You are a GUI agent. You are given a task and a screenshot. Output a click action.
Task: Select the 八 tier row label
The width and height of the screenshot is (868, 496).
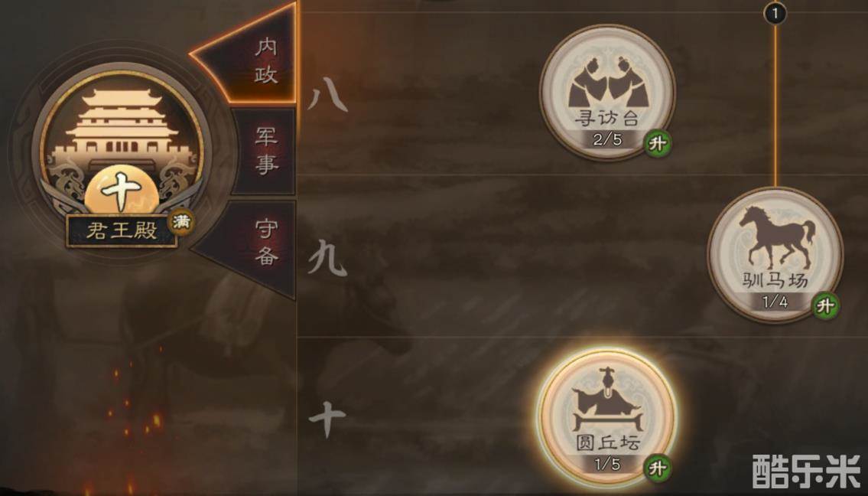pyautogui.click(x=327, y=95)
